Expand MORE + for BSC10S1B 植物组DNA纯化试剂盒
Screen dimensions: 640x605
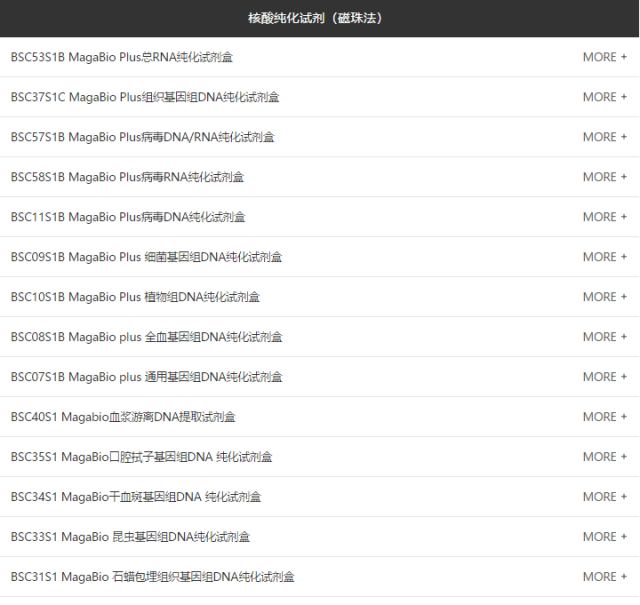tap(604, 297)
